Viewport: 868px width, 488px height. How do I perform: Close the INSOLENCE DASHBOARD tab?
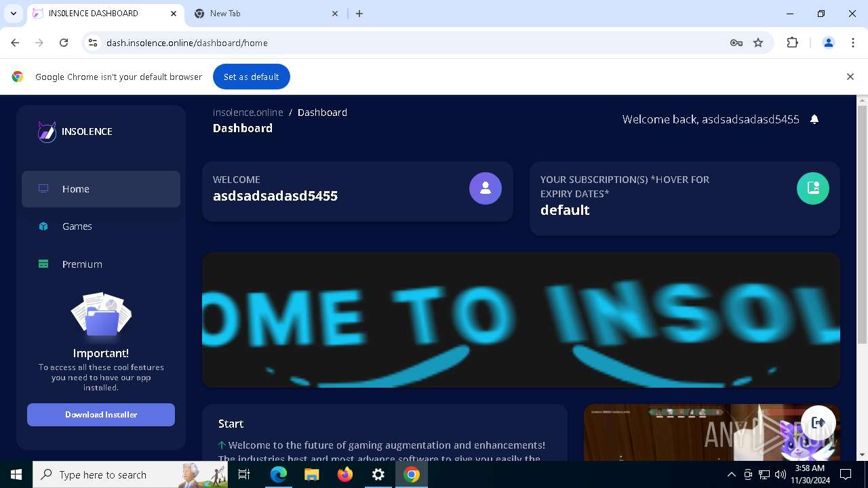[174, 14]
